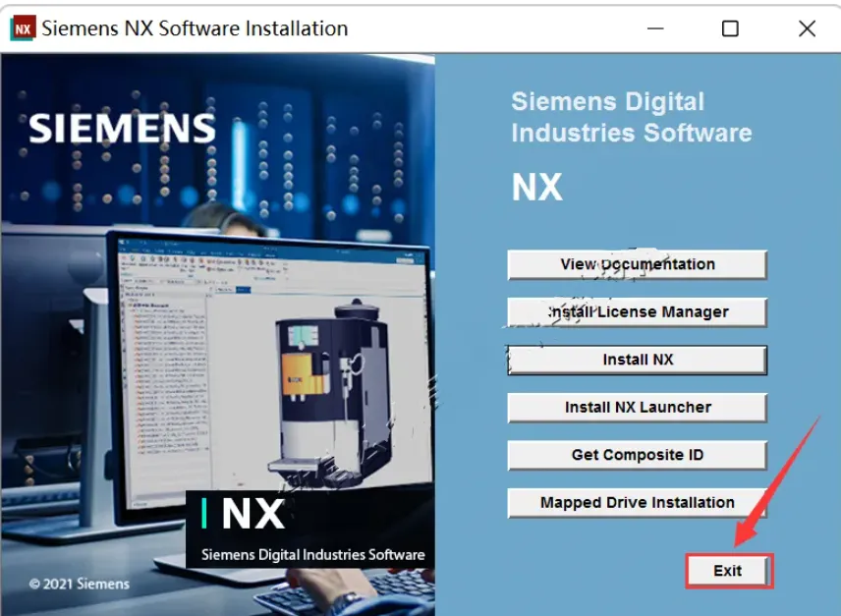The image size is (841, 616).
Task: Maximize the installer window
Action: 730,28
